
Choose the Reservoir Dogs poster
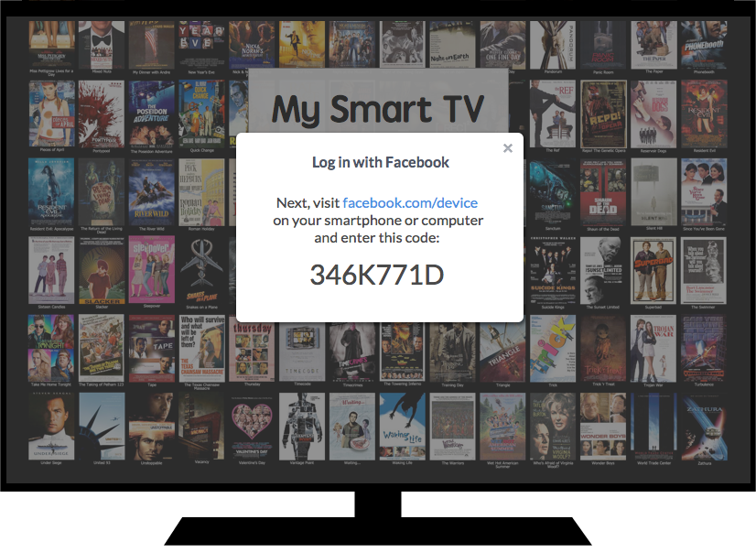653,114
